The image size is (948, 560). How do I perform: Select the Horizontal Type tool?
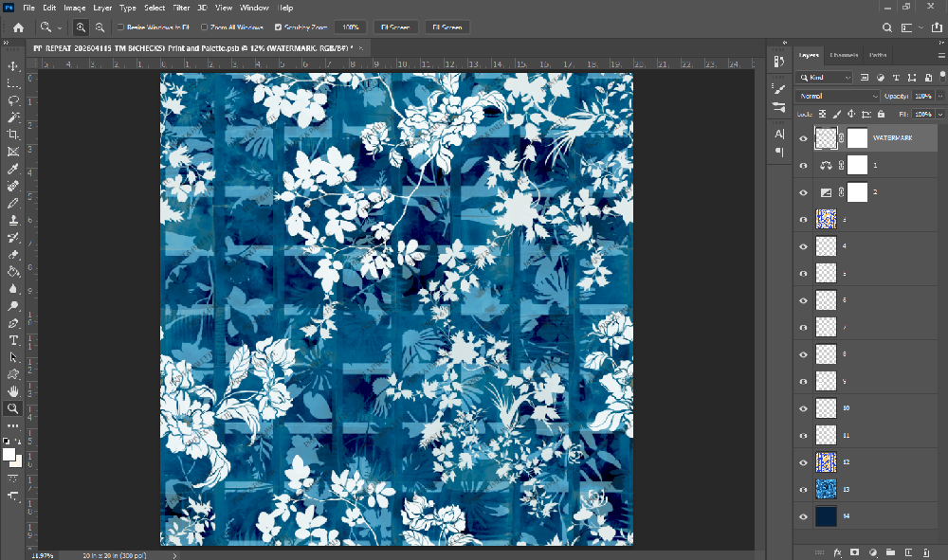pos(12,340)
